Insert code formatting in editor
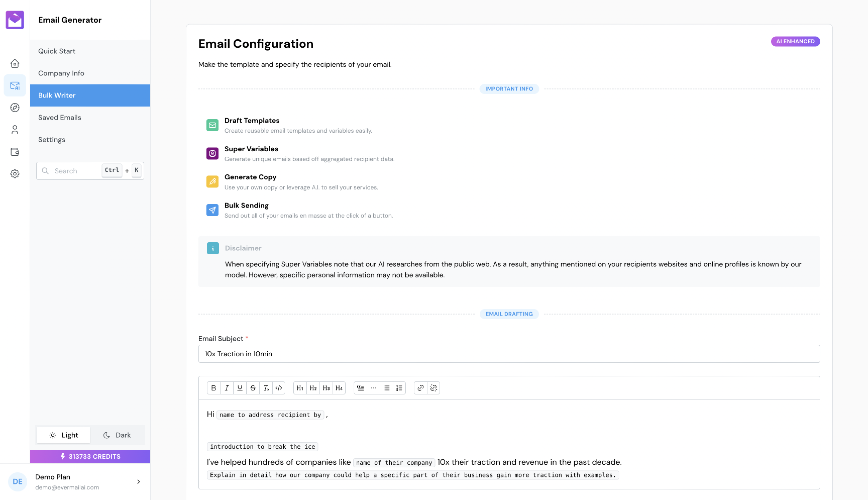 click(279, 388)
